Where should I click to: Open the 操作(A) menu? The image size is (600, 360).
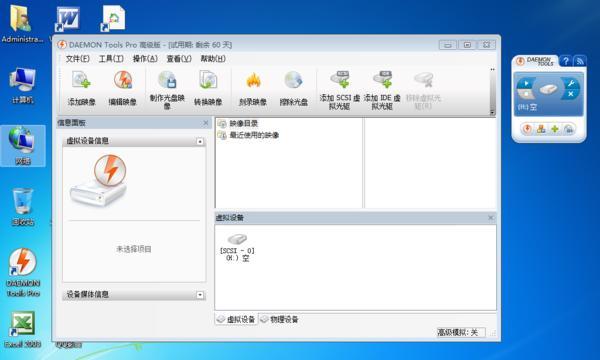pos(145,59)
